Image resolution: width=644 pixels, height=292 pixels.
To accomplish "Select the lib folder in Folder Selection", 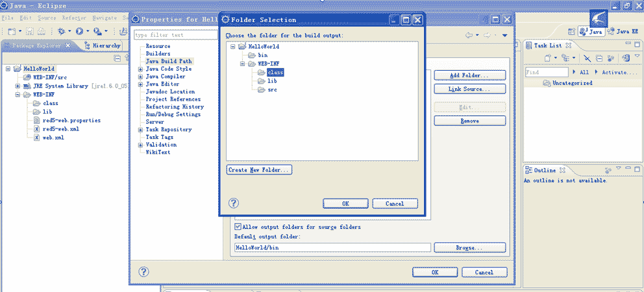I will [x=267, y=81].
